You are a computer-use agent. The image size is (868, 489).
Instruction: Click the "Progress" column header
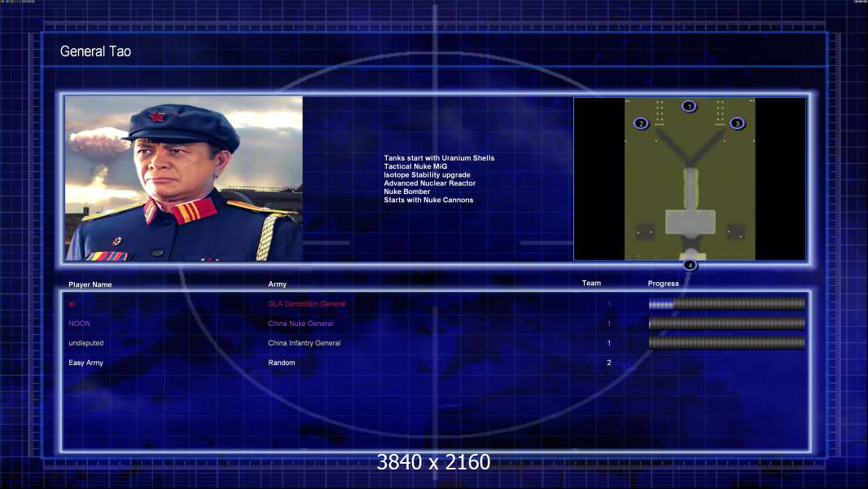[x=663, y=284]
